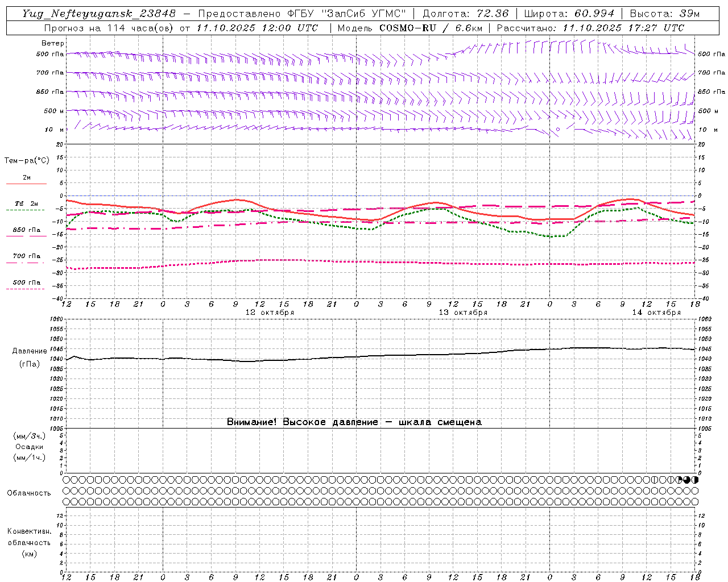Click the Рассчитано 11.10.2025 17:27 UTC timestamp

(x=590, y=28)
